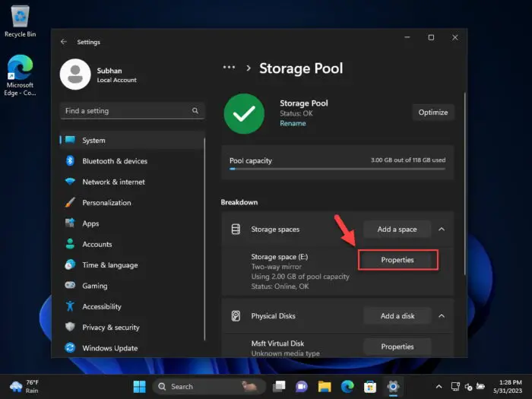Expand the breadcrumb ellipsis menu
Viewport: 532px width, 399px height.
(229, 68)
